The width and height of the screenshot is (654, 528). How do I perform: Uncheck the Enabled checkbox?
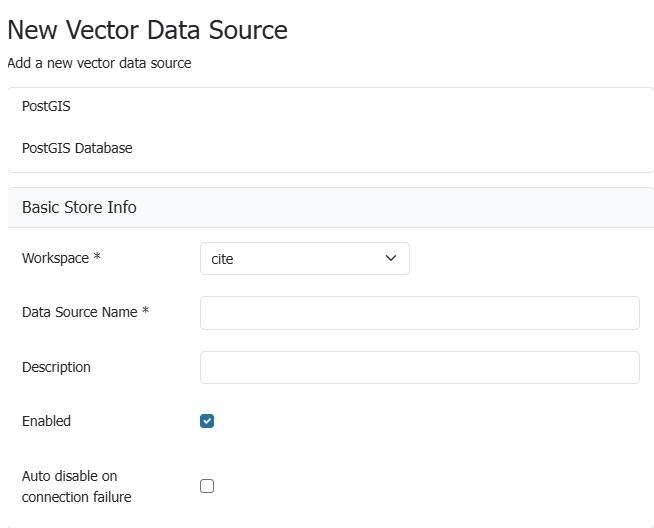pyautogui.click(x=207, y=421)
